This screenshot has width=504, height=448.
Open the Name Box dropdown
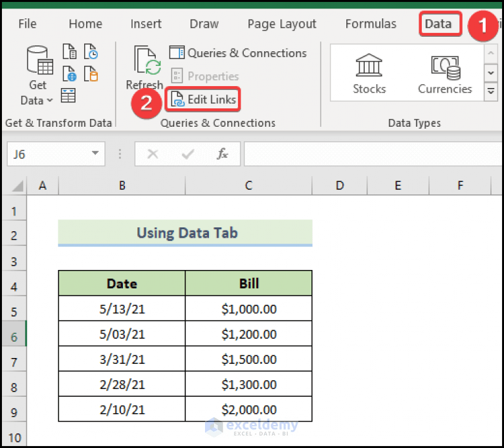tap(95, 153)
